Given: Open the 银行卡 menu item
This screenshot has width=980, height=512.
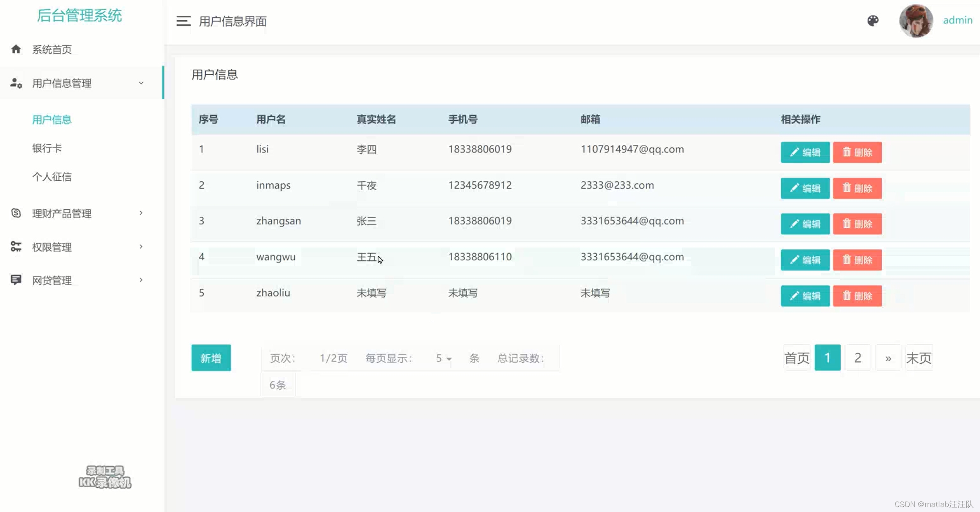Looking at the screenshot, I should coord(47,148).
